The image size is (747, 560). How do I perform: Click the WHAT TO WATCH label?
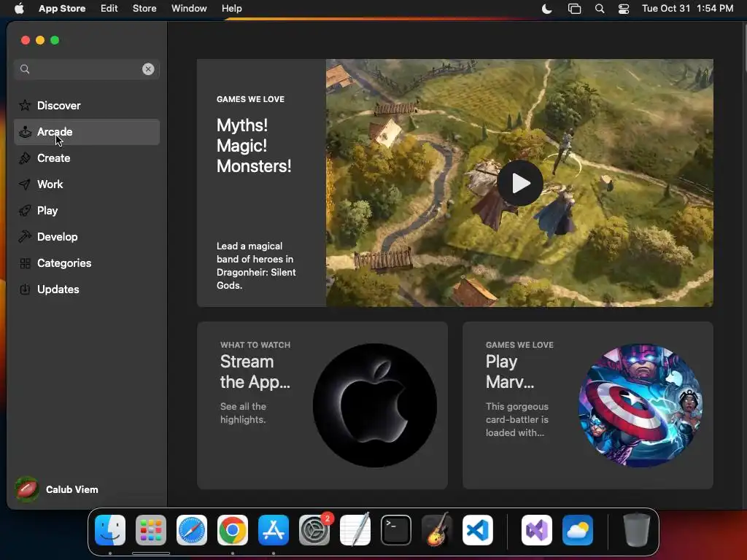coord(255,345)
